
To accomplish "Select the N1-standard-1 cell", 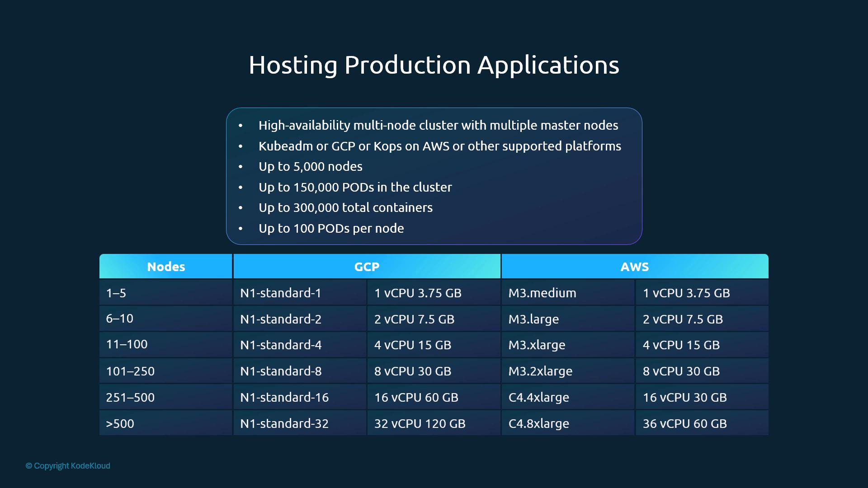I will pyautogui.click(x=300, y=292).
